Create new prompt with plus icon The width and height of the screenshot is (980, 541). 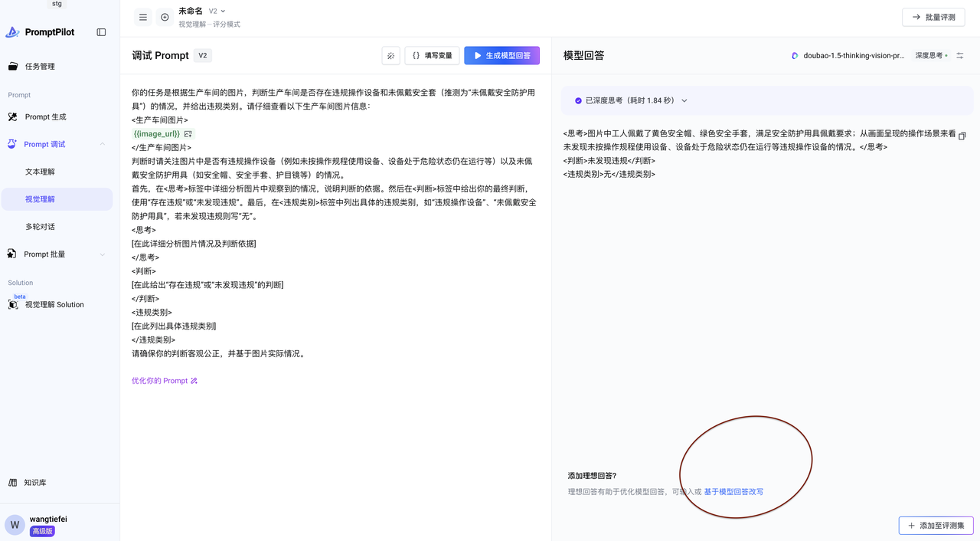(x=165, y=17)
